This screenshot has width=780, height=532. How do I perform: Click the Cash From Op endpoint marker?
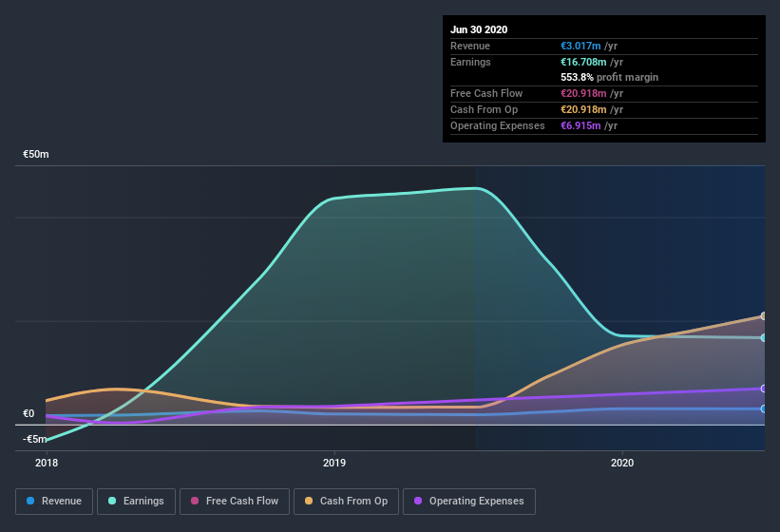pyautogui.click(x=763, y=315)
